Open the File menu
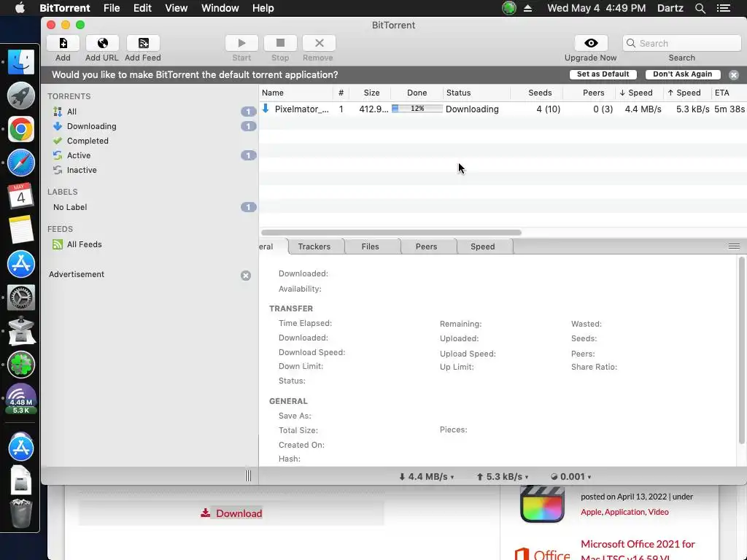This screenshot has width=747, height=560. (112, 8)
